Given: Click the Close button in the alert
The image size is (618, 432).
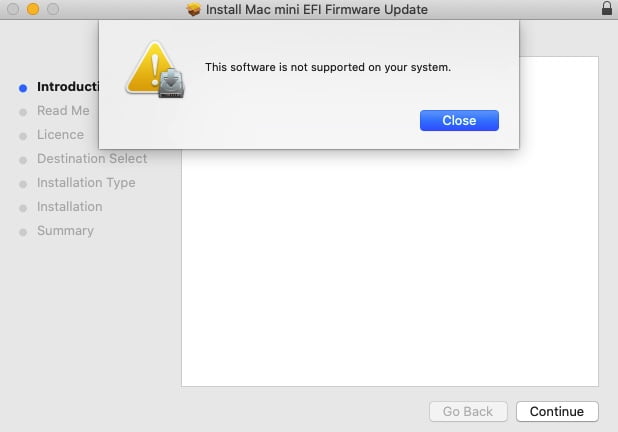Looking at the screenshot, I should [x=459, y=120].
